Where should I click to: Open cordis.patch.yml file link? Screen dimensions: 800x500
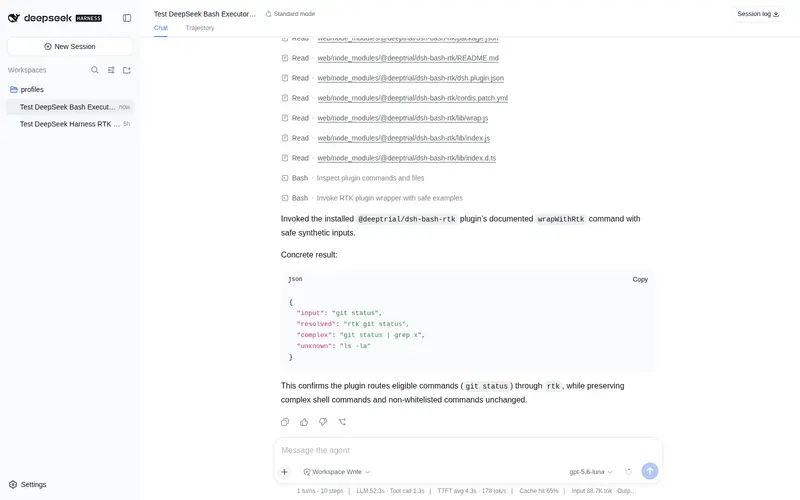(412, 98)
